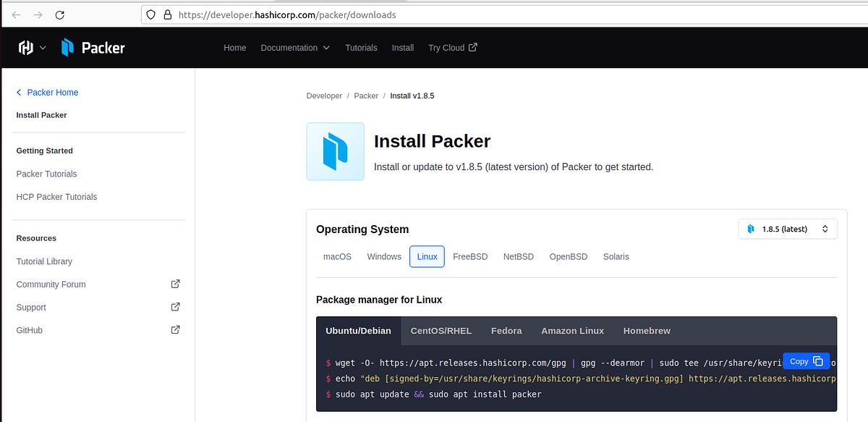Click the Developer breadcrumb link
This screenshot has width=868, height=422.
(324, 95)
